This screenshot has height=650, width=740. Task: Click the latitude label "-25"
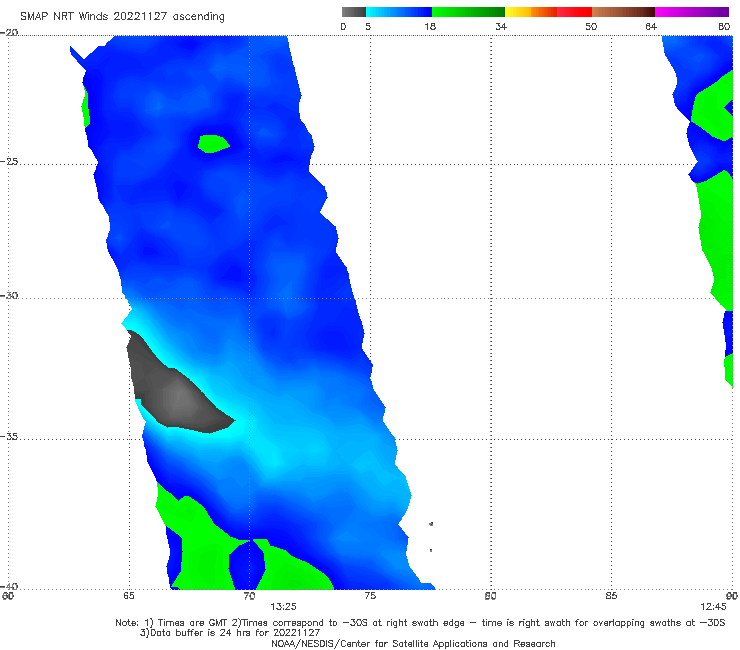point(9,161)
